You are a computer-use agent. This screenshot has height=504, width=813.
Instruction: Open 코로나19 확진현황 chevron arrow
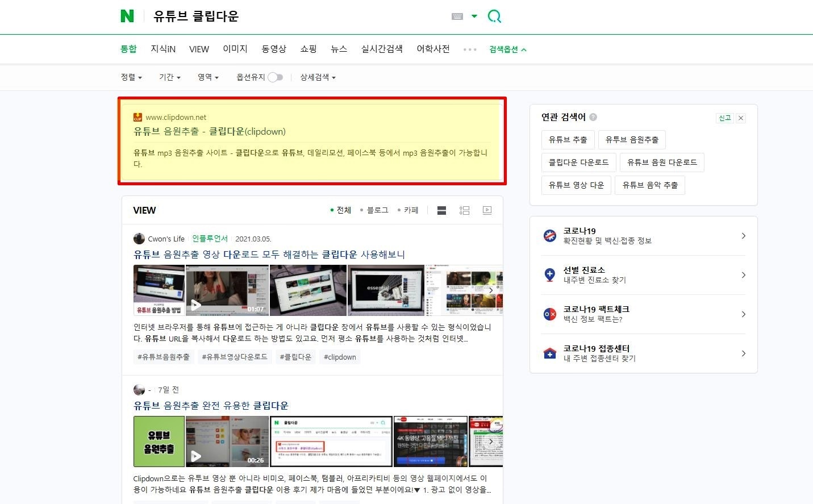point(743,236)
